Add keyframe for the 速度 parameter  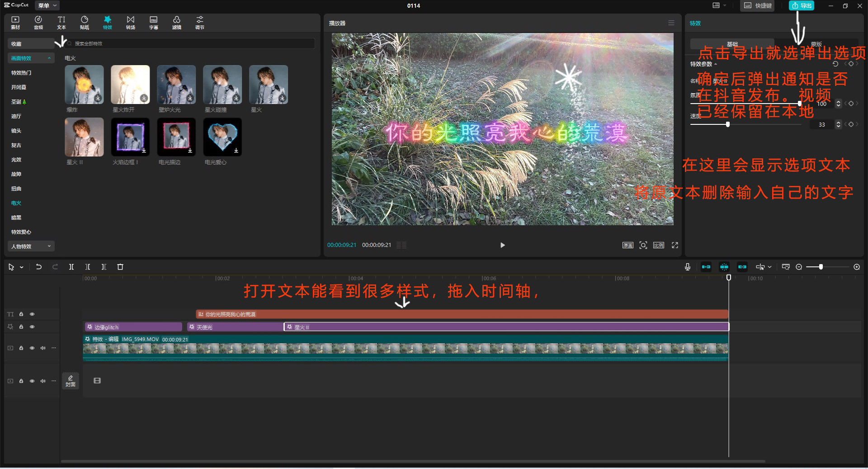(851, 124)
